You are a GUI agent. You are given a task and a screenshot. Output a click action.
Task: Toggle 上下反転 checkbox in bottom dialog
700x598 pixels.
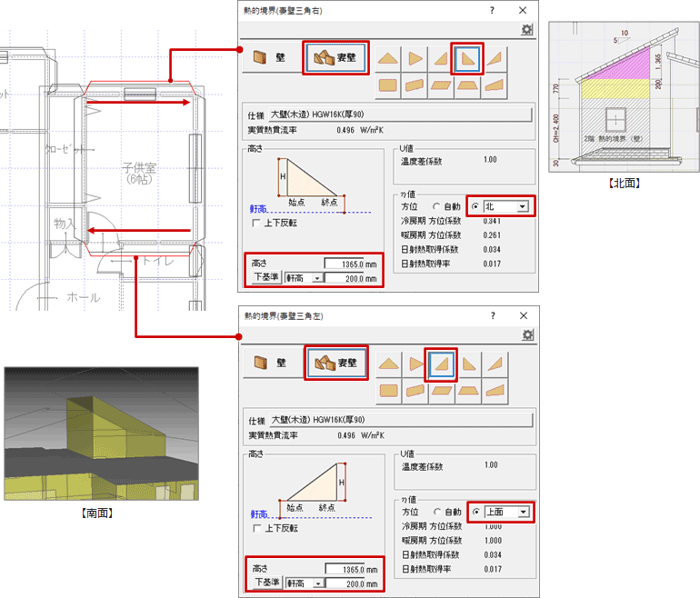point(257,527)
